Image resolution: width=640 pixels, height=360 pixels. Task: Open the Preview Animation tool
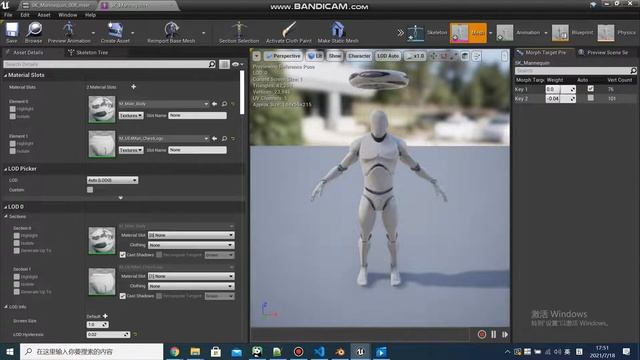pyautogui.click(x=69, y=31)
